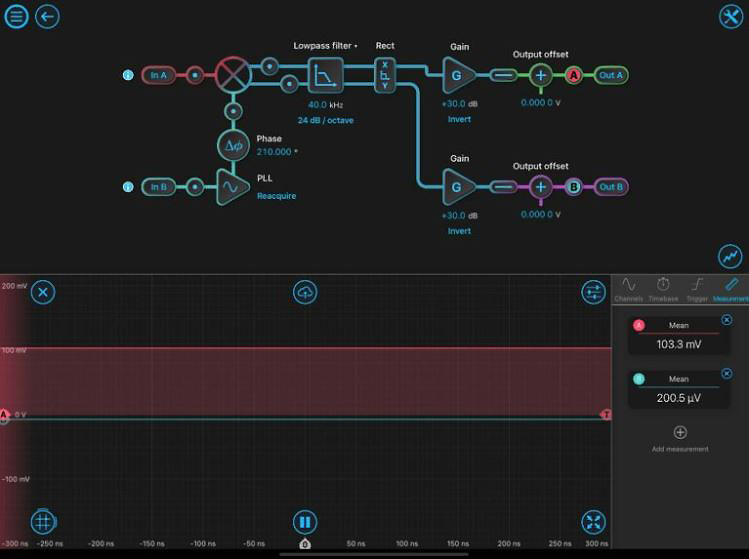This screenshot has width=749, height=559.
Task: Open the tools wrench icon
Action: pos(732,16)
